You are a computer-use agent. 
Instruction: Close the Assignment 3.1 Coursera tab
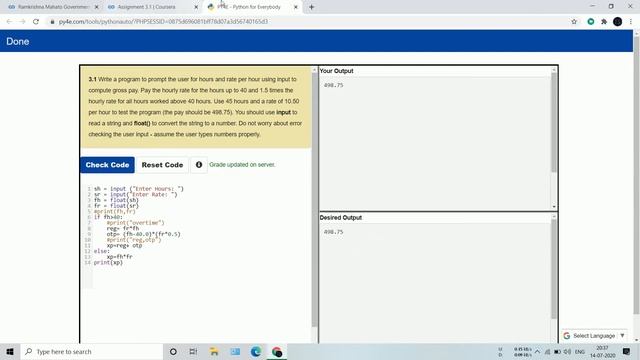(x=196, y=7)
